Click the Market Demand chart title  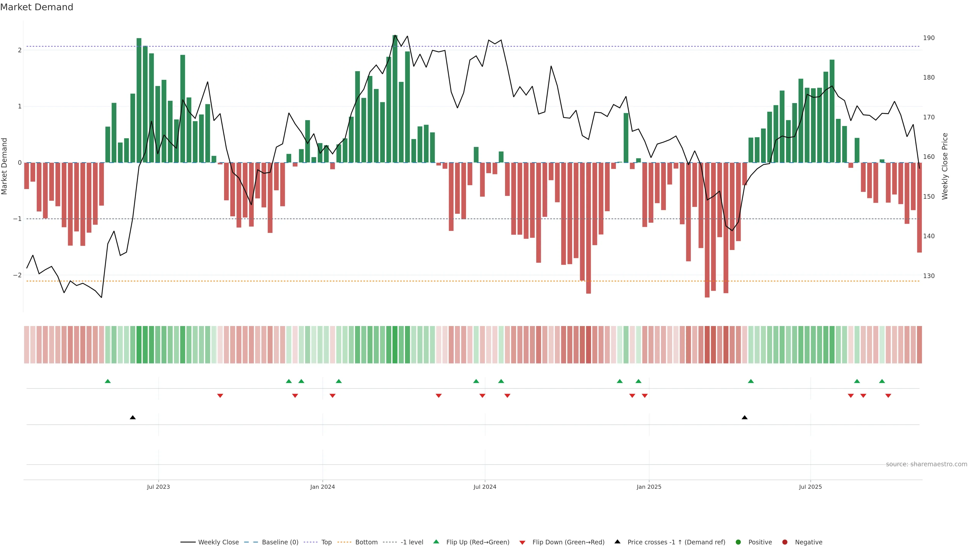tap(36, 7)
